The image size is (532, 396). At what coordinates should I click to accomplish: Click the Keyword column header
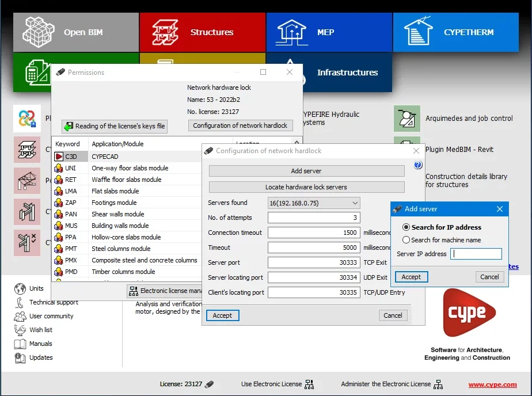click(70, 144)
